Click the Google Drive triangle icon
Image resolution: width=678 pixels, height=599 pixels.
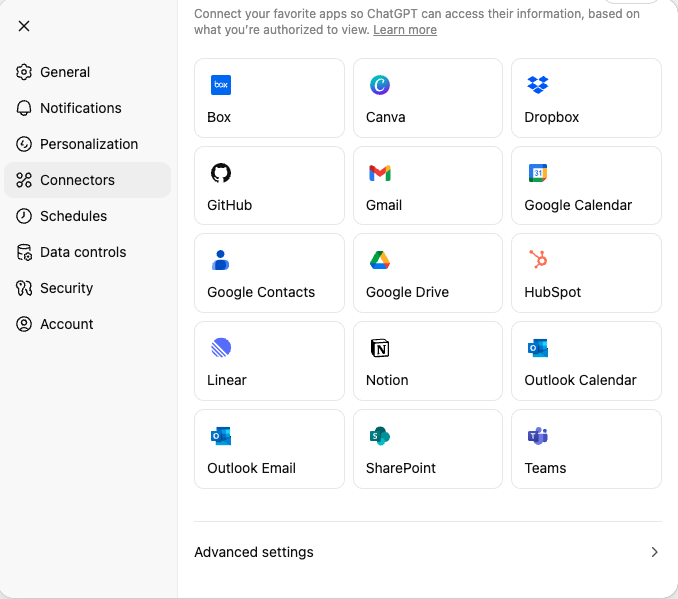pos(380,260)
